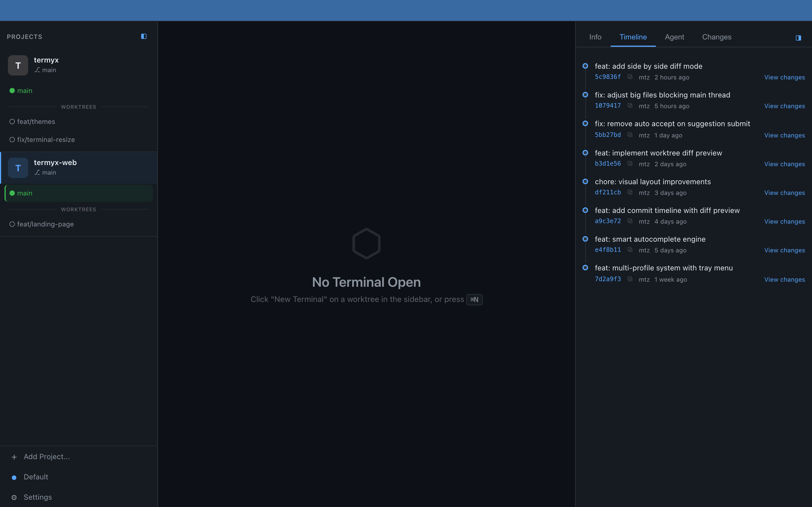Copy commit hash a9c3e72
The image size is (812, 507).
point(630,221)
